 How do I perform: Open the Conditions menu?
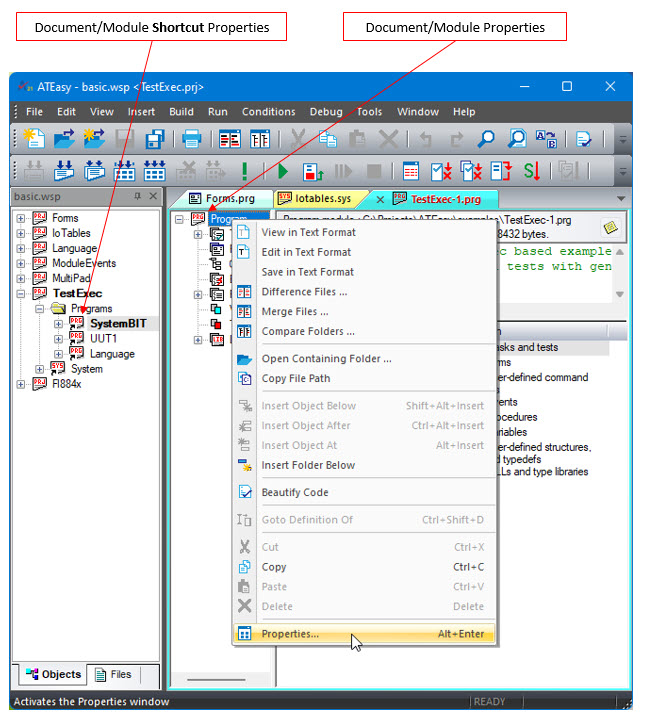click(268, 112)
